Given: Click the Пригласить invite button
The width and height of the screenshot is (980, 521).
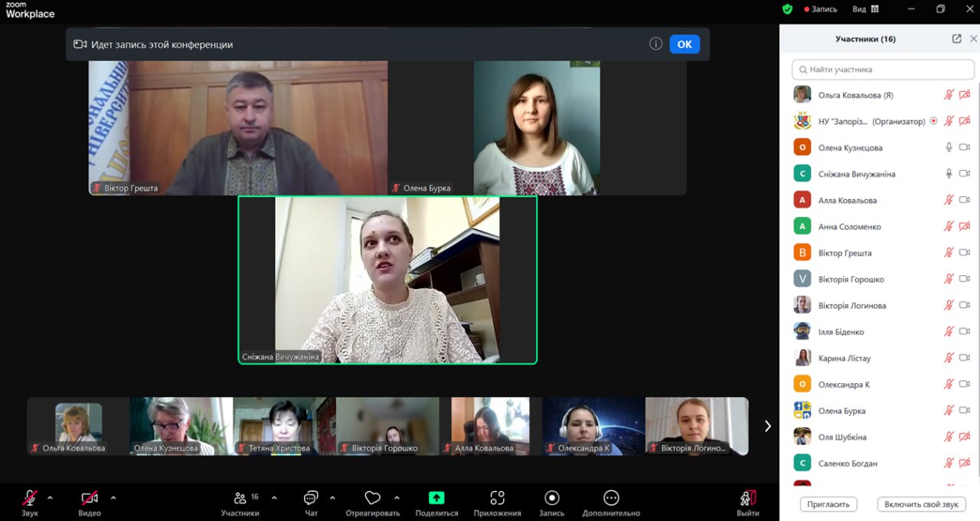Looking at the screenshot, I should coord(828,504).
